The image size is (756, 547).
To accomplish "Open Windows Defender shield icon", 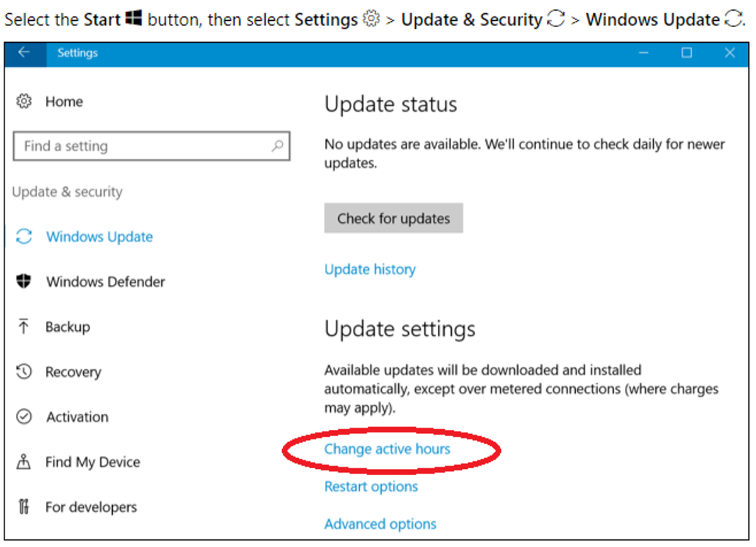I will point(24,282).
